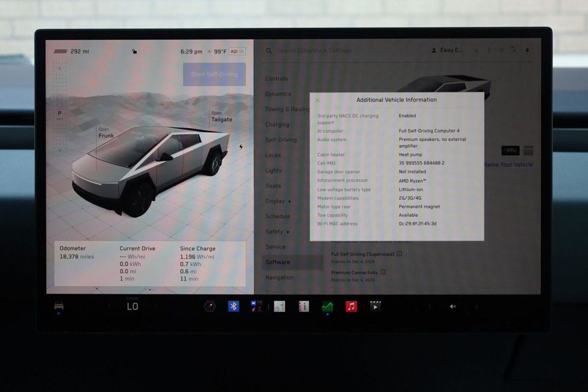Launch the red Music app

351,306
